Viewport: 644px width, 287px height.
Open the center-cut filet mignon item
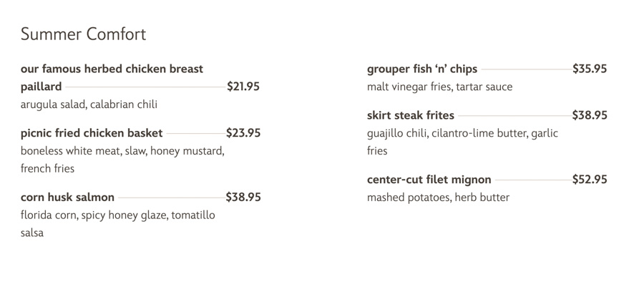429,180
